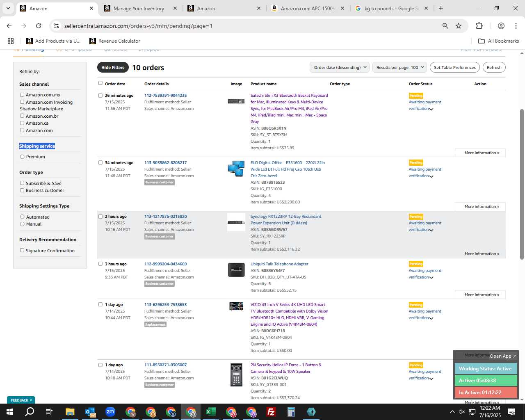Click the page vertical scrollbar
Image resolution: width=525 pixels, height=420 pixels.
(522, 185)
